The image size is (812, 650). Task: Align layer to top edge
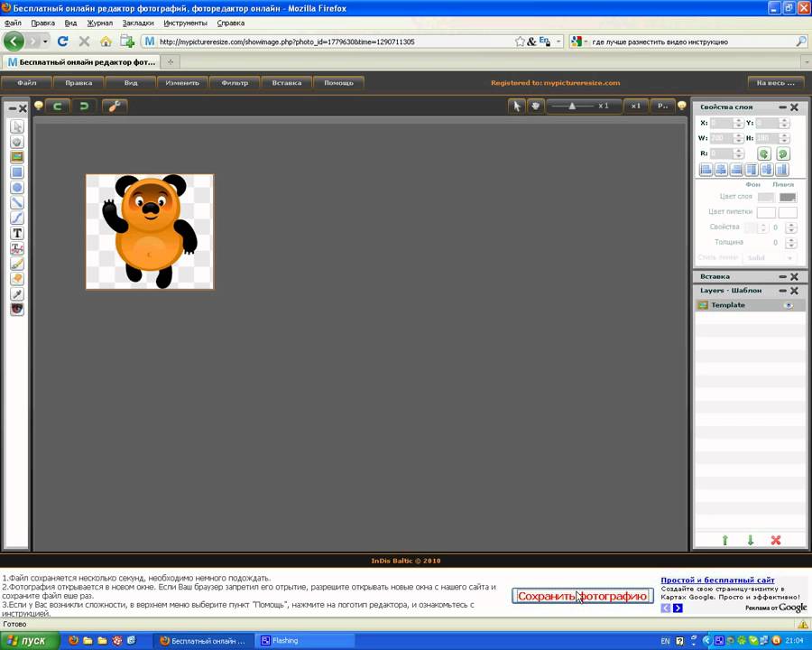tap(752, 170)
